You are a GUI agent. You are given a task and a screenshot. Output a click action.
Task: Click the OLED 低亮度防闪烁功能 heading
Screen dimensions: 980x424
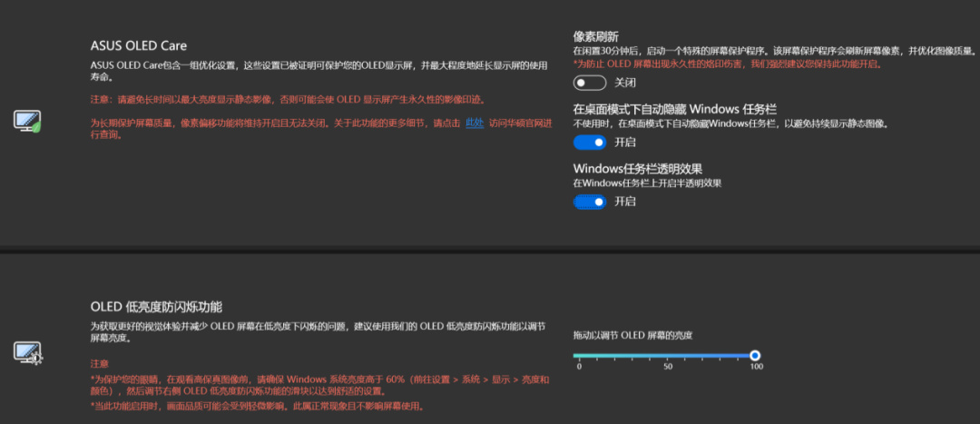point(156,307)
